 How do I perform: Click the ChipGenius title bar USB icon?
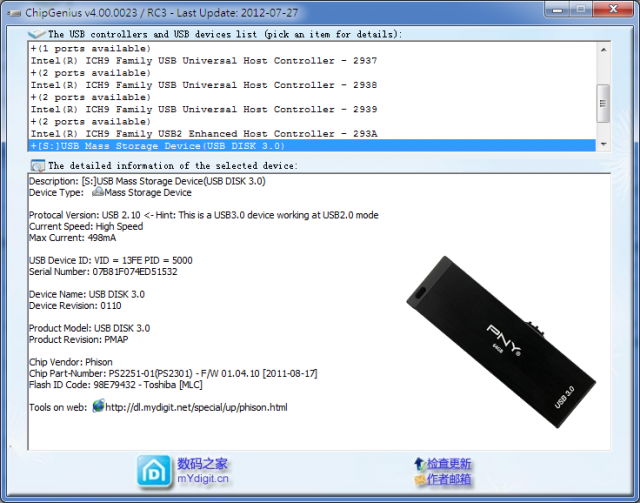tap(14, 13)
